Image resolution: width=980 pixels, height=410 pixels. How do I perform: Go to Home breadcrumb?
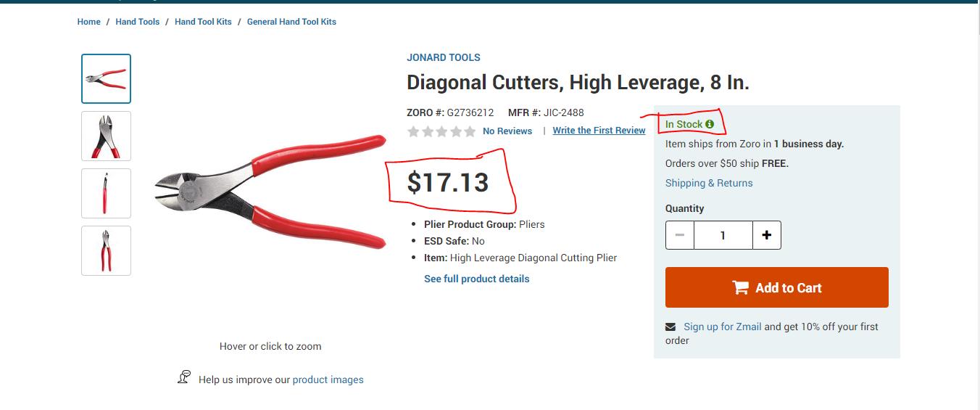pos(89,22)
